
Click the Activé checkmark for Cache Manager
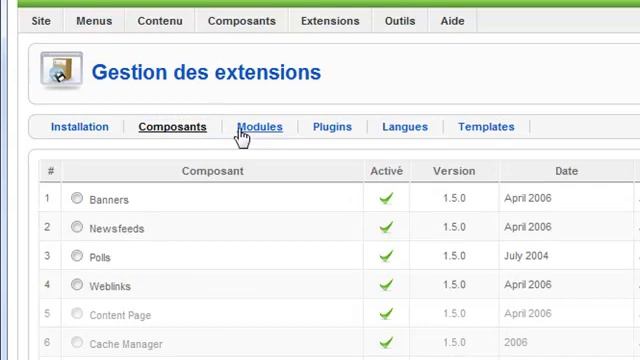(x=386, y=342)
